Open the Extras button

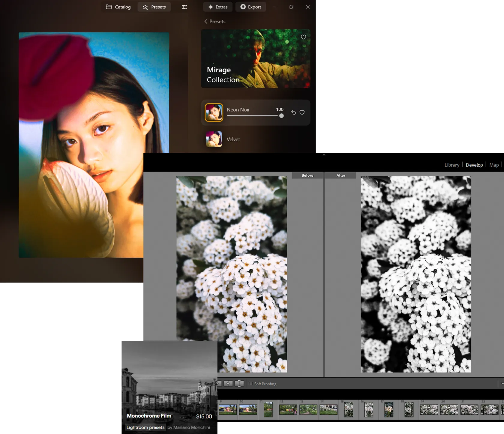coord(218,7)
